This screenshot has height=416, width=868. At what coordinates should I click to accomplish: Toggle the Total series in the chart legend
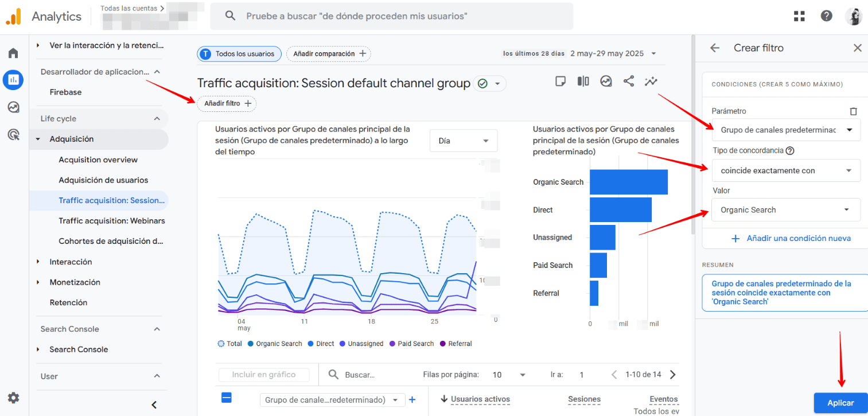click(230, 344)
